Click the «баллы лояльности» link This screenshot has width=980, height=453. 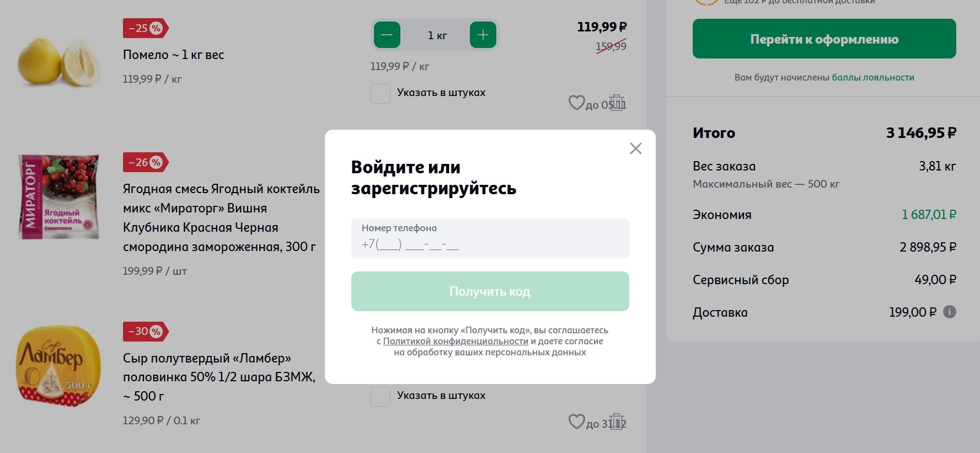874,77
